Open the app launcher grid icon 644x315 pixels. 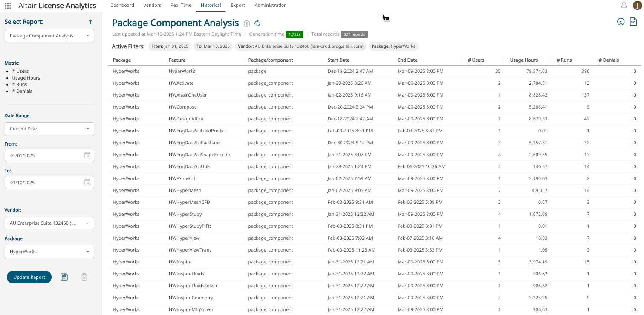coord(8,6)
